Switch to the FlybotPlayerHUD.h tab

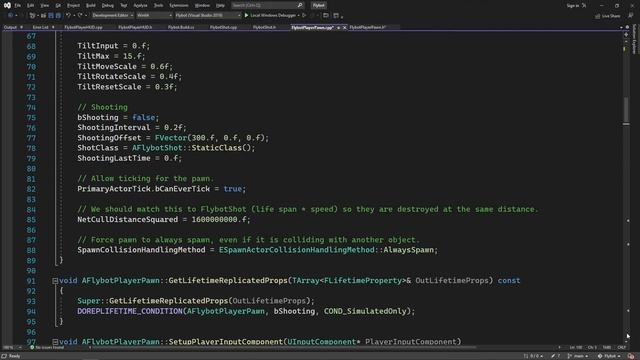click(x=135, y=27)
